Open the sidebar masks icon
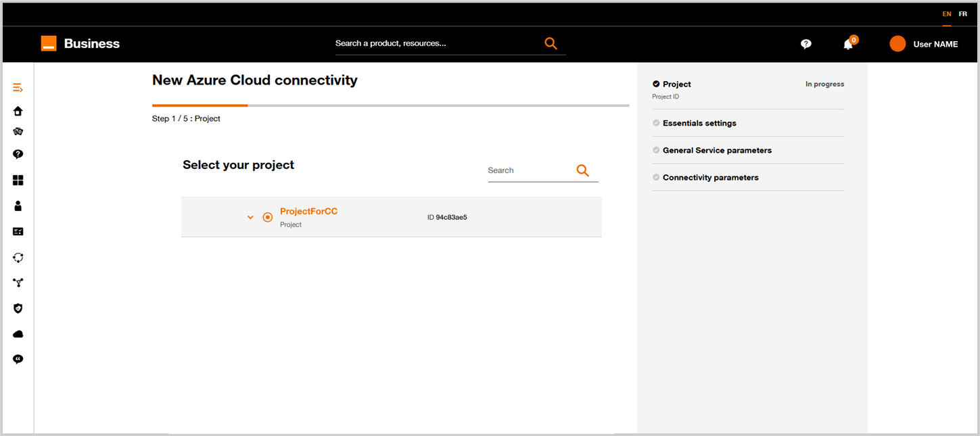The width and height of the screenshot is (980, 436). [x=18, y=132]
